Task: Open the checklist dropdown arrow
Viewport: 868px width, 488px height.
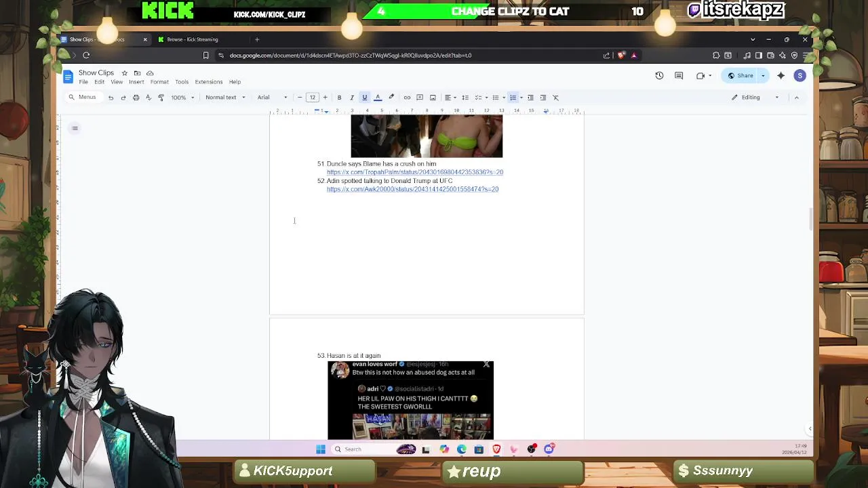Action: 486,98
